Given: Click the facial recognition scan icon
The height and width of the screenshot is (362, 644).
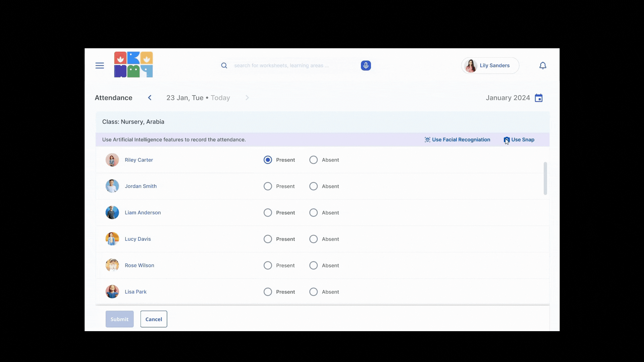Looking at the screenshot, I should pos(427,140).
